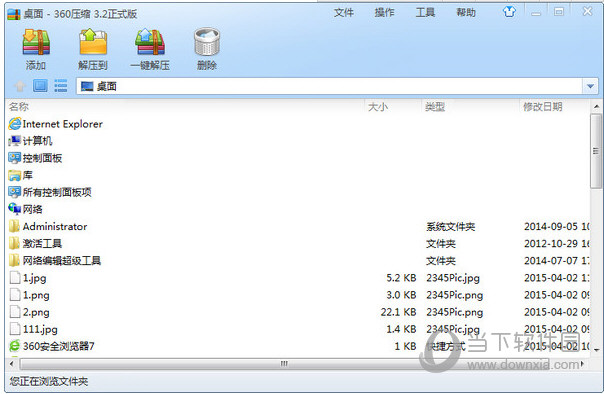Screen dimensions: 604x394
Task: Open the 工具 menu
Action: coord(425,13)
